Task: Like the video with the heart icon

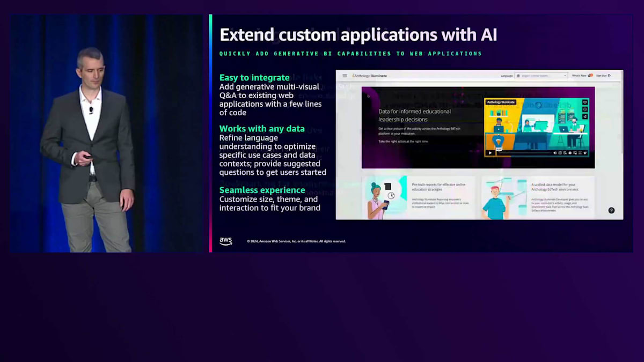Action: click(x=585, y=102)
